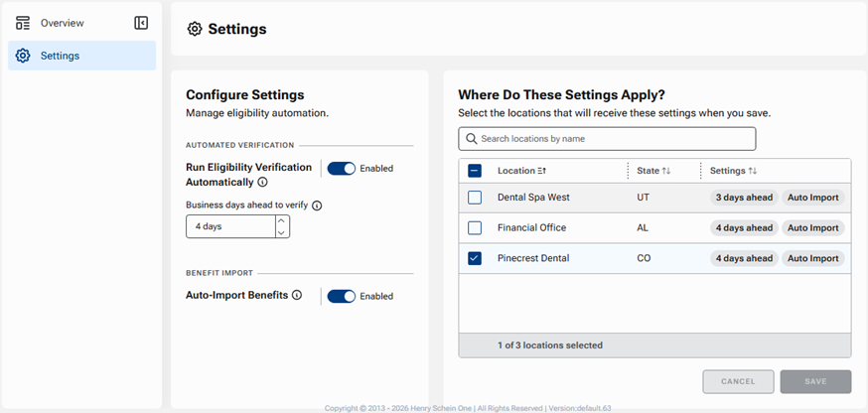This screenshot has height=413, width=868.
Task: Click the Henry Schein One copyright footer
Action: 468,408
